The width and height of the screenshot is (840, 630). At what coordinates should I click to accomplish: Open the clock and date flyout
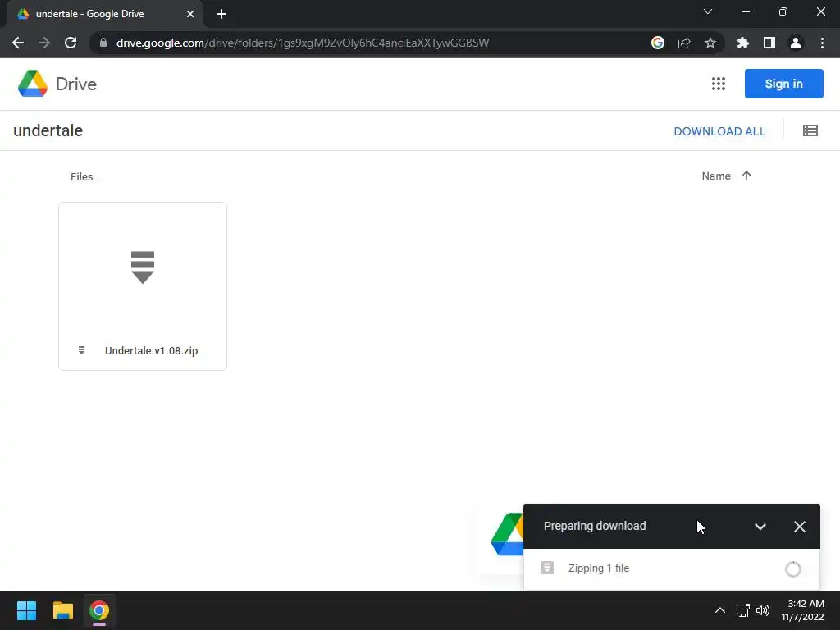click(802, 610)
